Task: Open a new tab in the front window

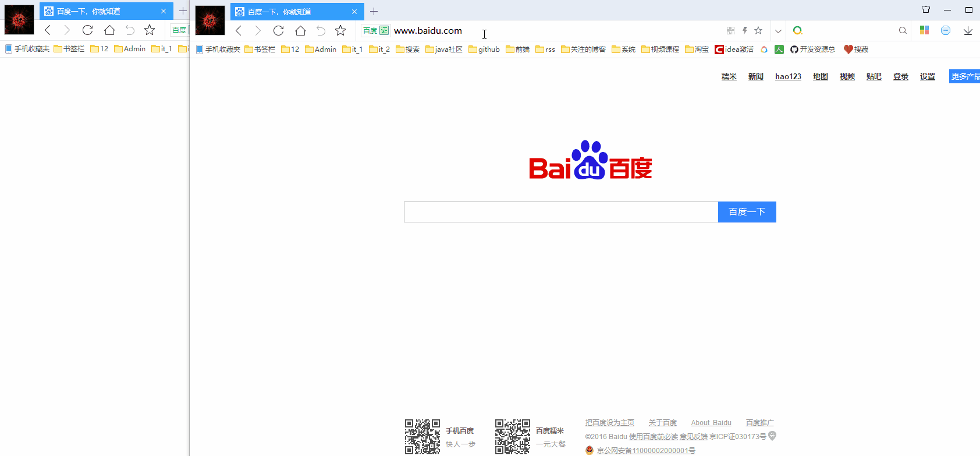Action: (x=374, y=11)
